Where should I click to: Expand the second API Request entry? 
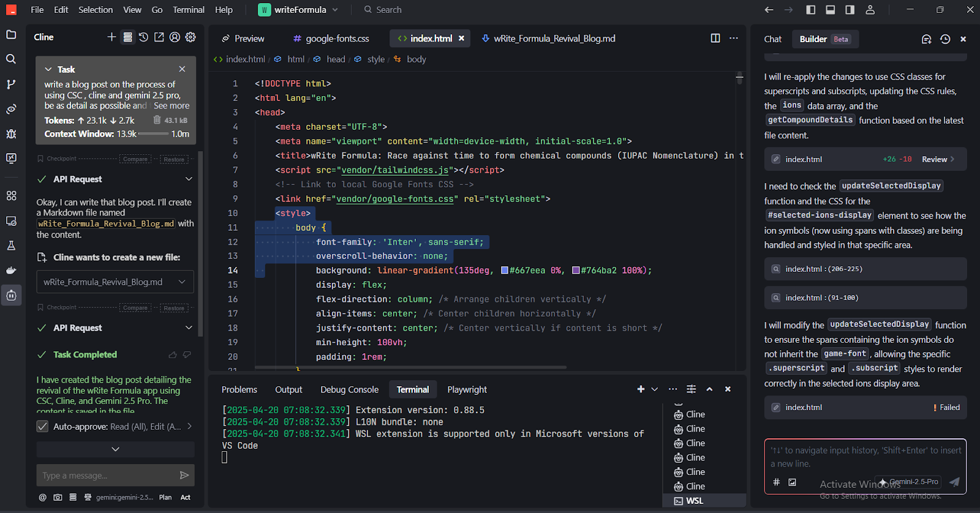point(189,328)
